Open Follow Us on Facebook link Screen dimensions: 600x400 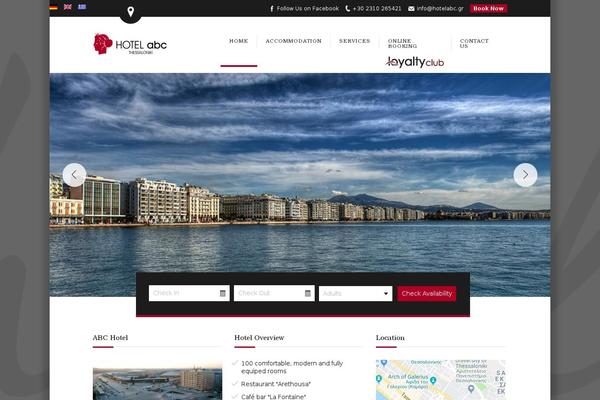tap(304, 8)
